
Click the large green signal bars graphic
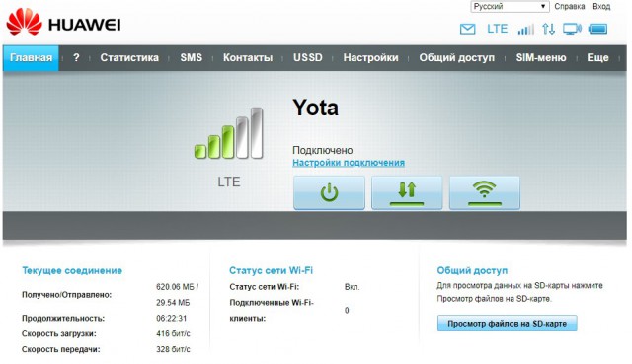pyautogui.click(x=228, y=133)
